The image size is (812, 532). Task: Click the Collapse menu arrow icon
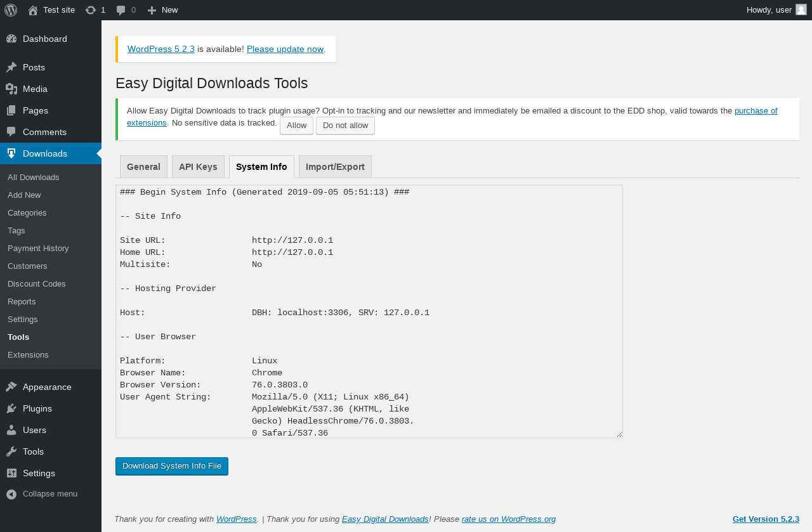click(x=11, y=494)
